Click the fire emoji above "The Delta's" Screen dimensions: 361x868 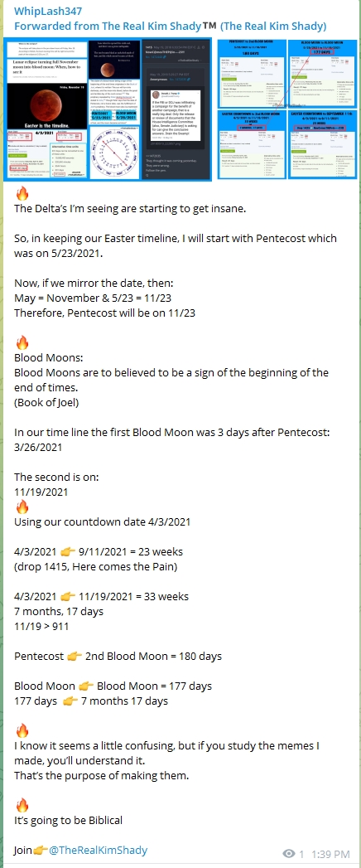click(22, 194)
